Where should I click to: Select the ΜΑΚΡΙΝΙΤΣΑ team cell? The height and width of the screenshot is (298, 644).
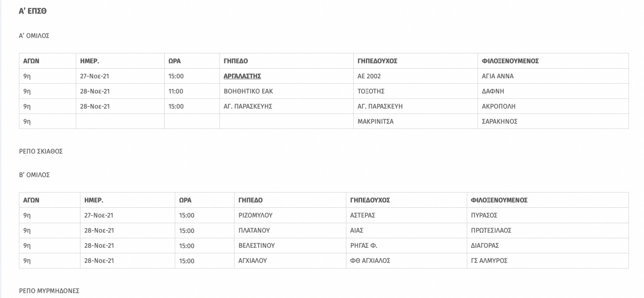(415, 122)
